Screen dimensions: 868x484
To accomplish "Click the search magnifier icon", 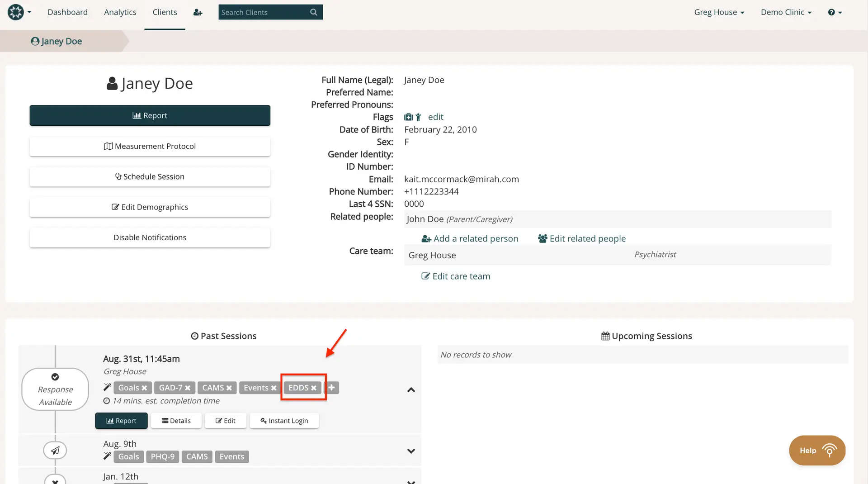I will (314, 12).
